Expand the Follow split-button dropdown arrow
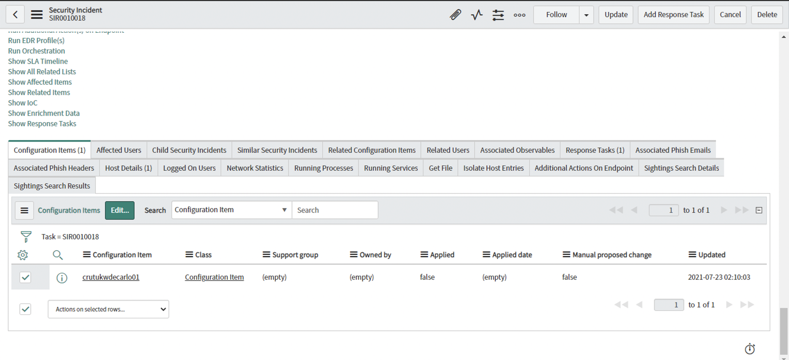The width and height of the screenshot is (789, 360). [586, 15]
